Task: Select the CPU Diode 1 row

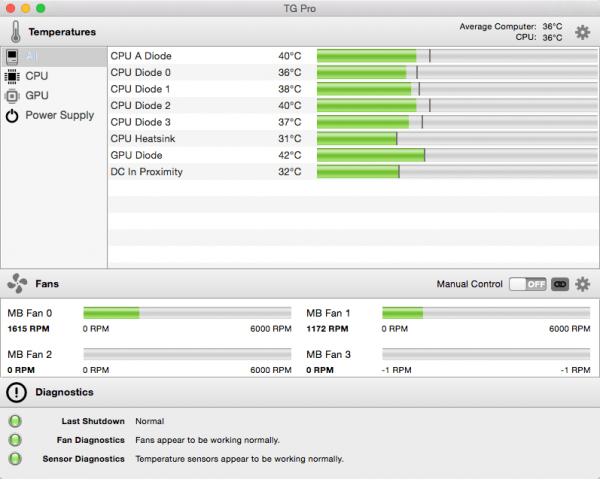Action: point(353,89)
